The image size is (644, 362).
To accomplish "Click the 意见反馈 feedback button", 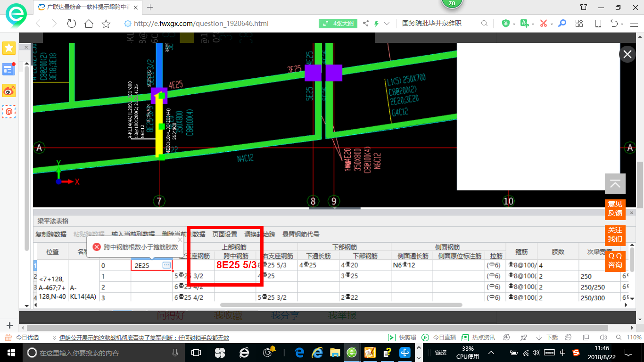I will point(615,209).
